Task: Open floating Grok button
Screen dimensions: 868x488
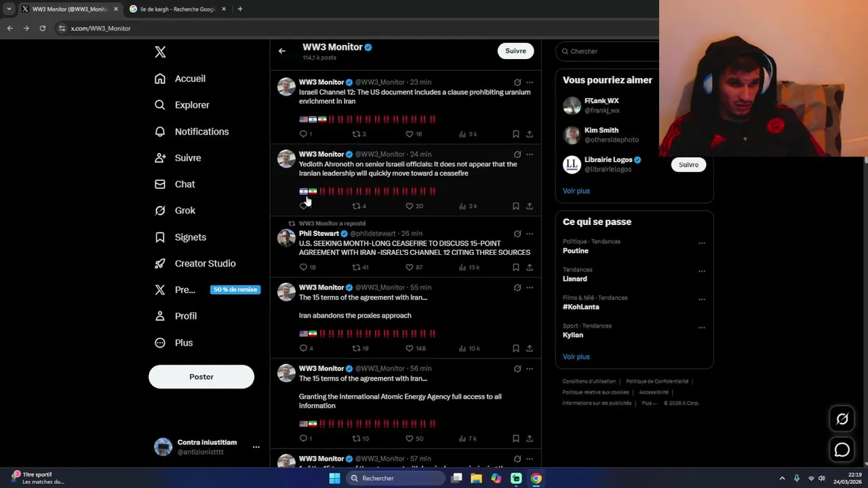Action: (x=842, y=419)
